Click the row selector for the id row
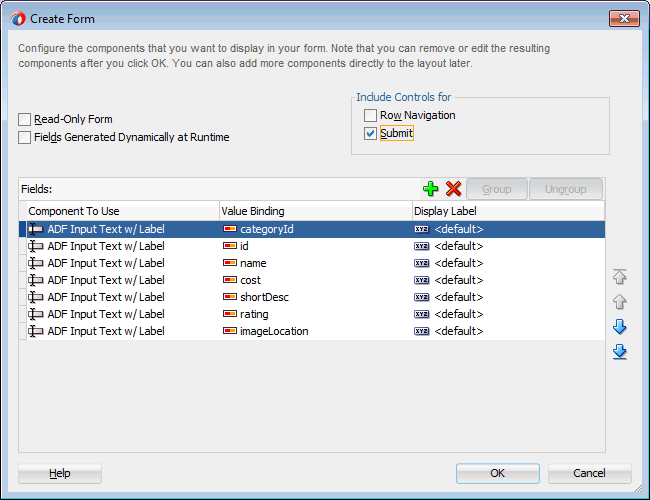This screenshot has height=500, width=650. [23, 246]
